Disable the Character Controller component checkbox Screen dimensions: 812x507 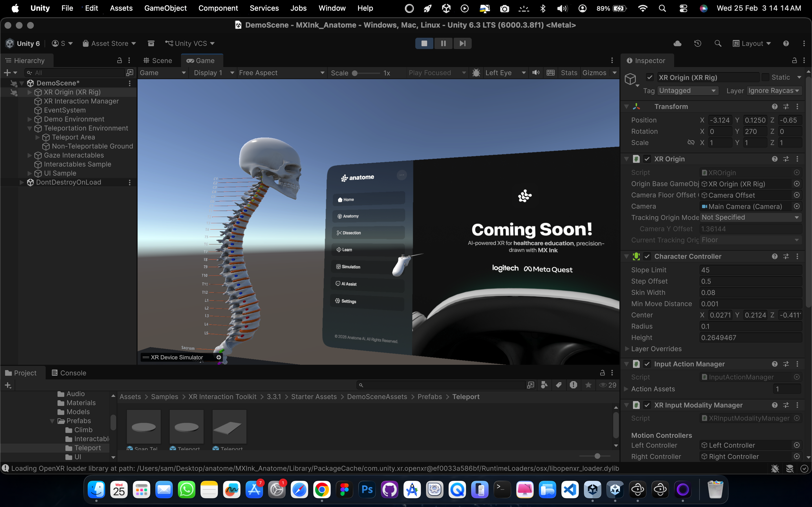click(x=647, y=257)
